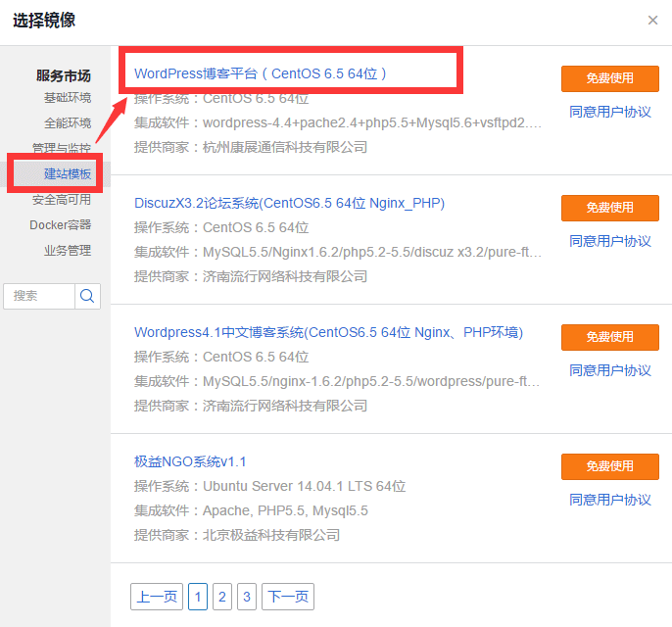This screenshot has height=627, width=672.
Task: Open 同意用户协议 for 极益NGO系统v1.1
Action: [610, 500]
